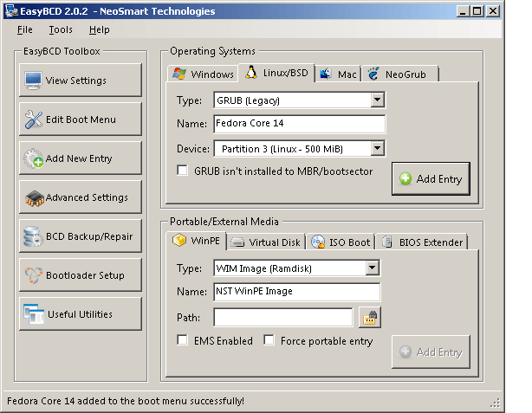
Task: Click the monitor icon beside View Settings
Action: point(33,81)
